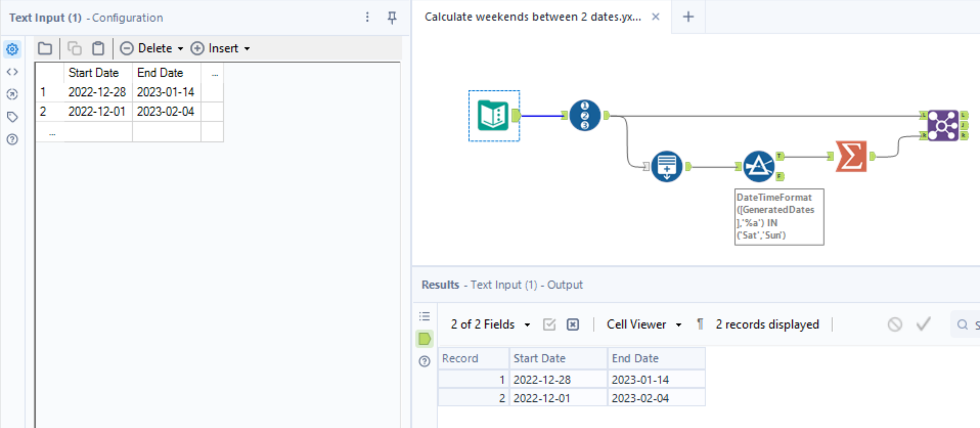Switch to the Calculate weekends workflow tab

(532, 17)
